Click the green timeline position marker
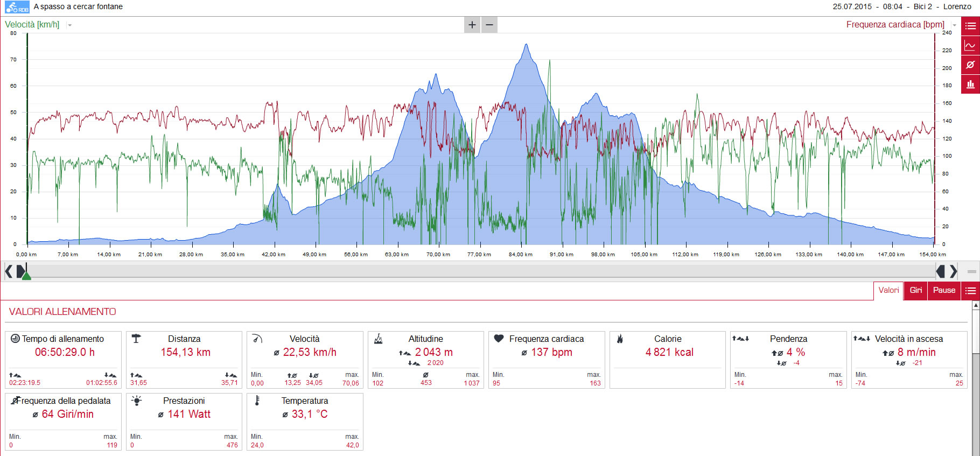This screenshot has width=980, height=456. coord(26,276)
